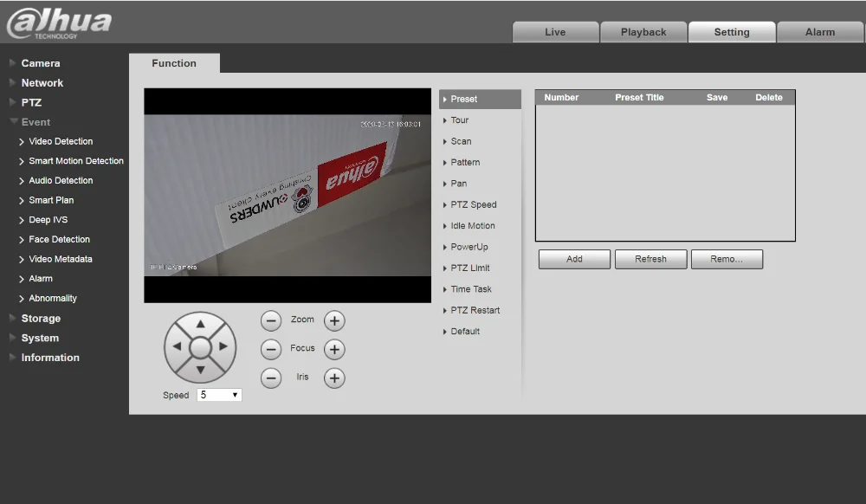Open Abnormality settings
This screenshot has height=504, width=866.
(x=53, y=298)
